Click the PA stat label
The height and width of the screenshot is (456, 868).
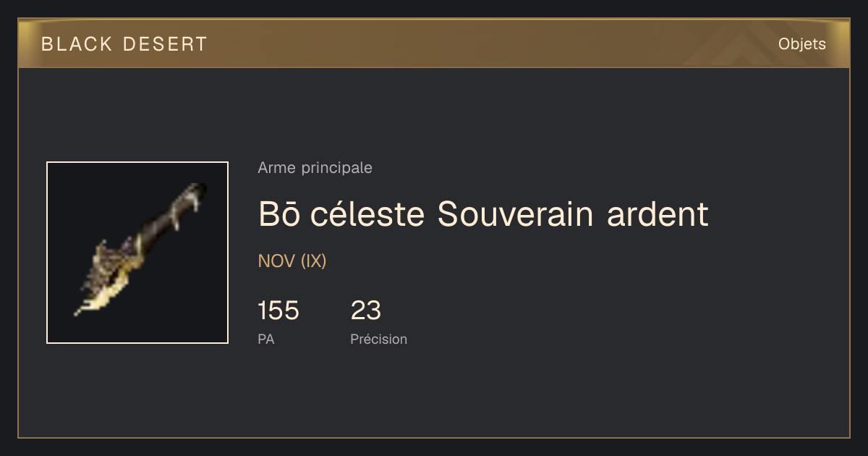266,339
